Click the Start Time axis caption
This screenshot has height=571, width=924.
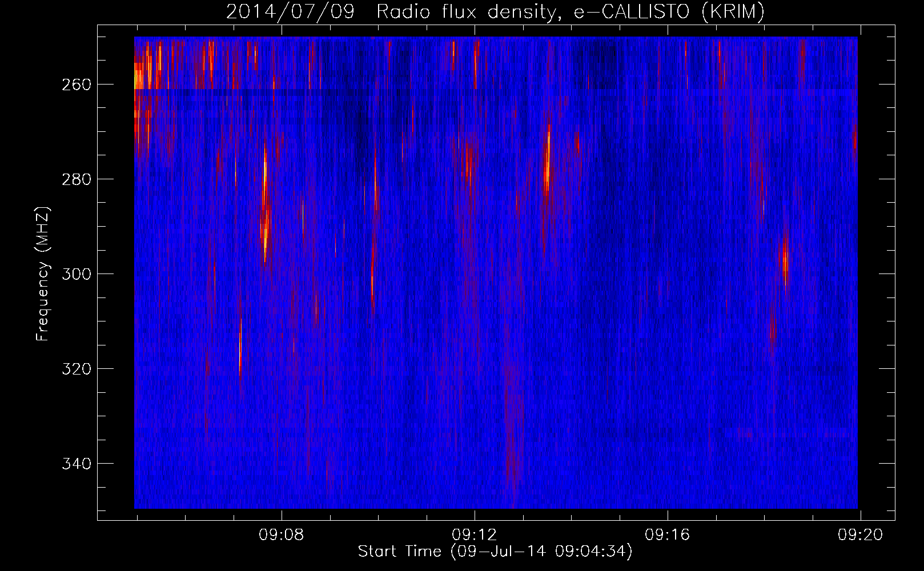click(x=495, y=552)
